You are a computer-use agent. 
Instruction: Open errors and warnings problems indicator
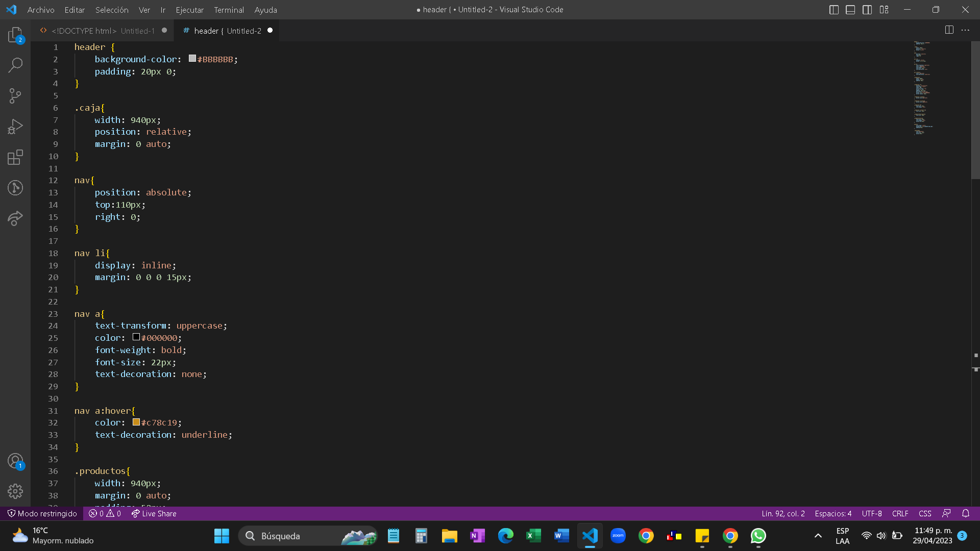tap(105, 513)
